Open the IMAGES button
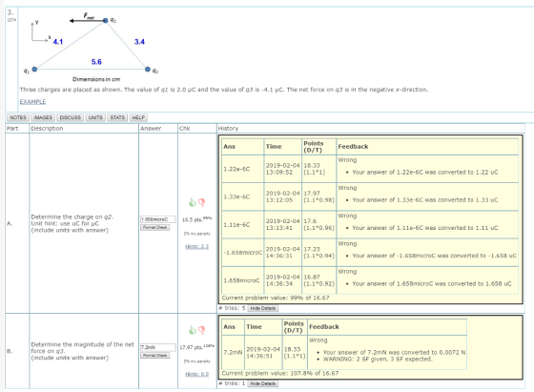Viewport: 534px width, 392px height. point(43,117)
